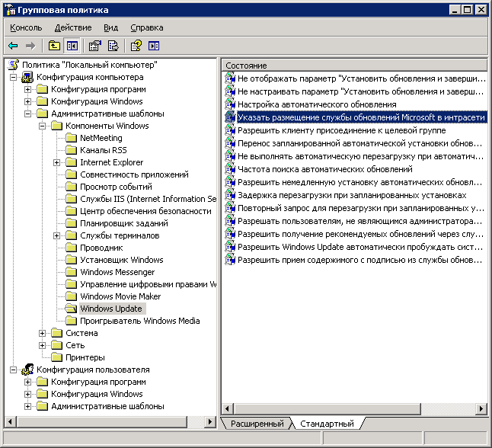Open Properties via toolbar icon
492x448 pixels.
(x=94, y=46)
